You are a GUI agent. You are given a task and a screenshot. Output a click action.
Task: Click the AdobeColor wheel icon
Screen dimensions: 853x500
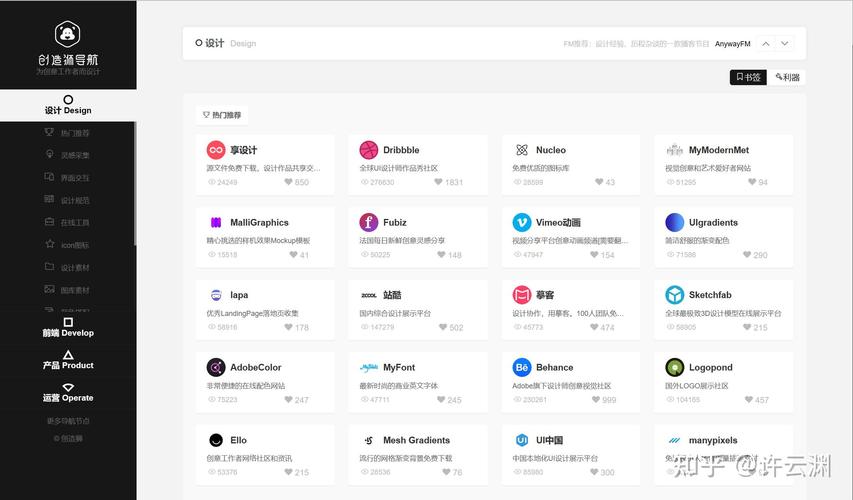click(x=216, y=367)
